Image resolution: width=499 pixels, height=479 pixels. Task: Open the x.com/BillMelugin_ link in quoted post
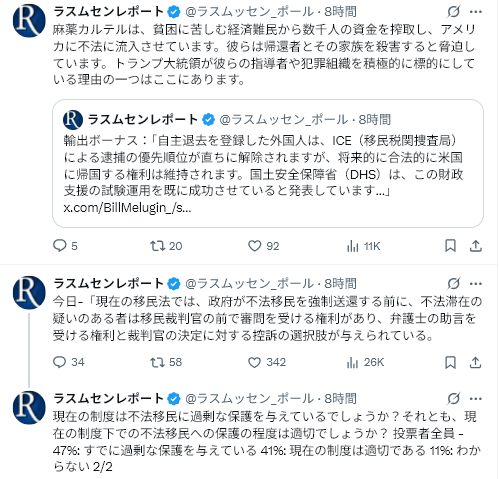(127, 208)
